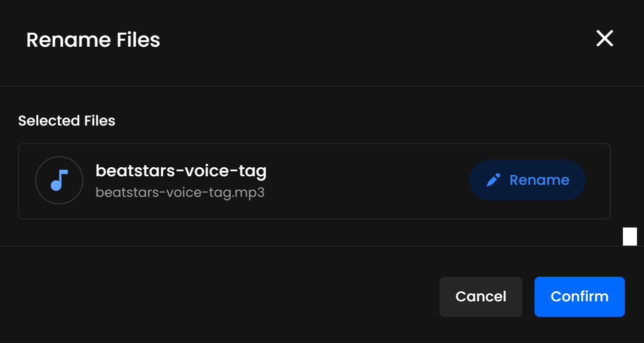Close the Rename Files dialog

[604, 38]
